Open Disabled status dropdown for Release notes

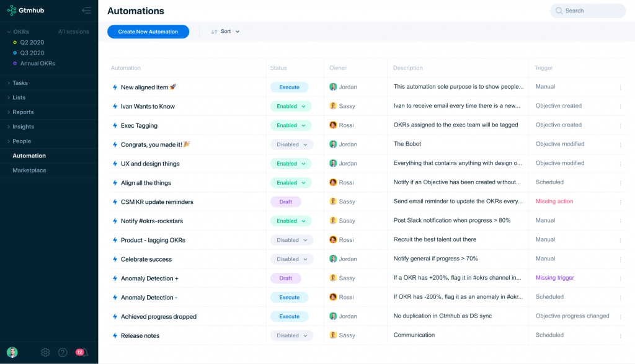(291, 335)
